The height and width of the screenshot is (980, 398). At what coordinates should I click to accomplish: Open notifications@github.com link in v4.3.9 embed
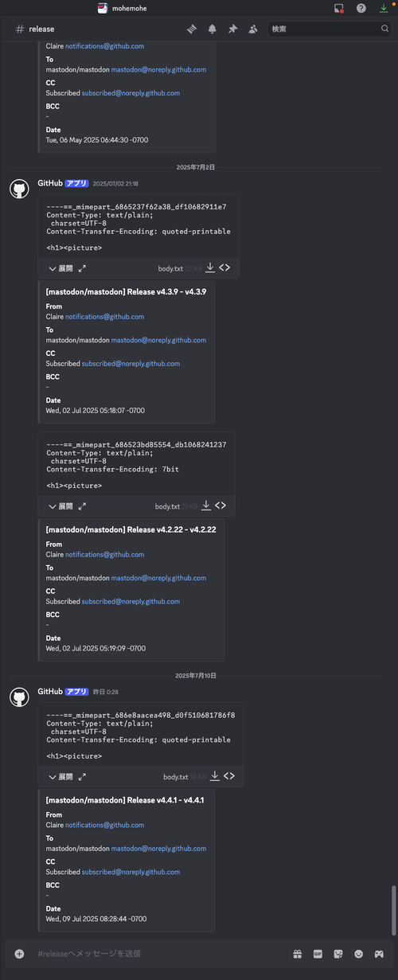105,316
